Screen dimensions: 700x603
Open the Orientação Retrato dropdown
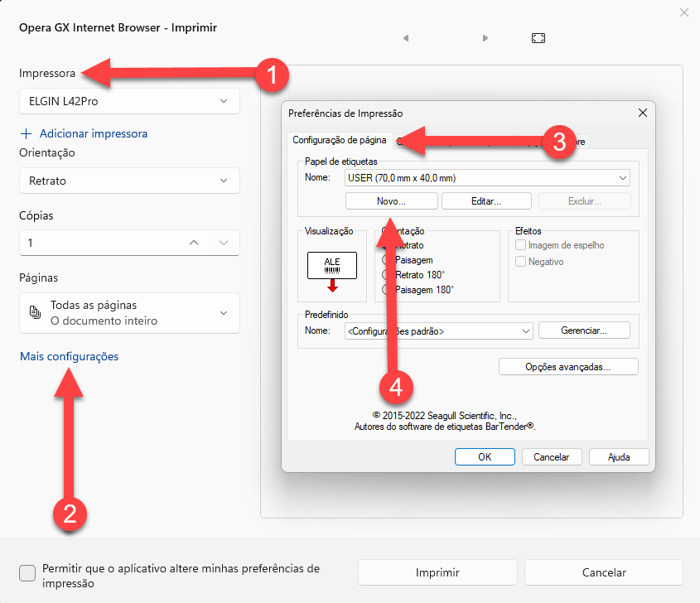click(129, 181)
